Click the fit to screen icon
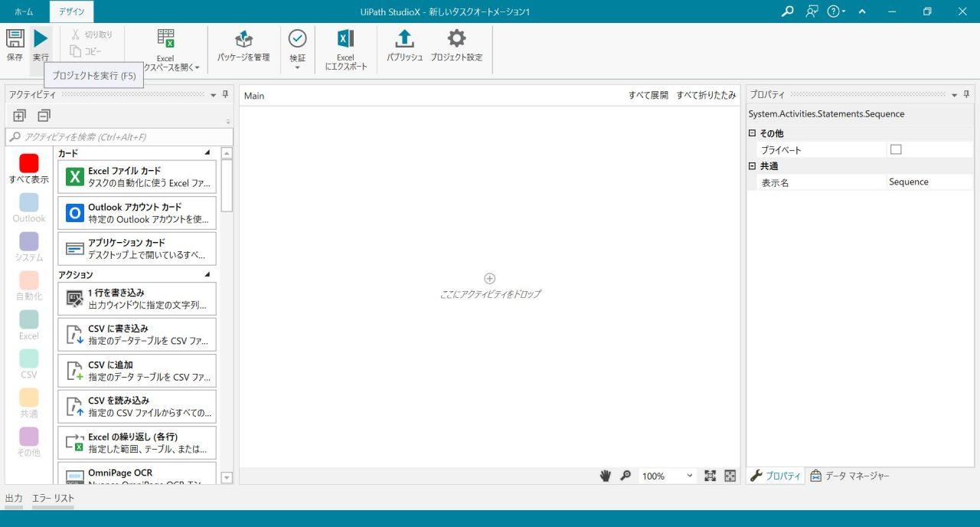The image size is (980, 527). (x=710, y=476)
